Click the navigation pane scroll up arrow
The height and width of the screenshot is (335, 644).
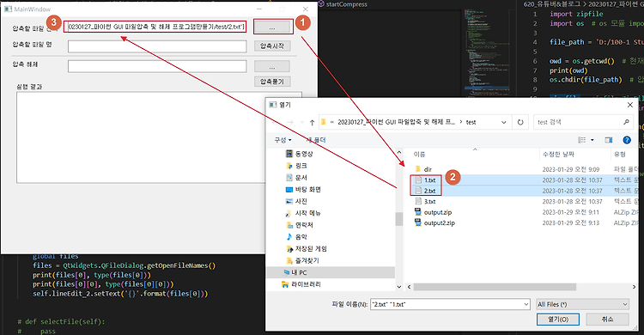pyautogui.click(x=398, y=153)
